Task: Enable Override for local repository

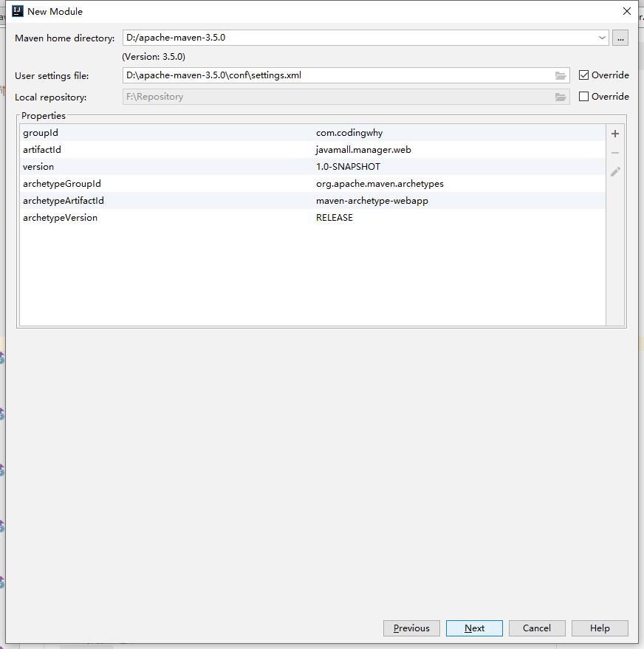Action: point(584,97)
